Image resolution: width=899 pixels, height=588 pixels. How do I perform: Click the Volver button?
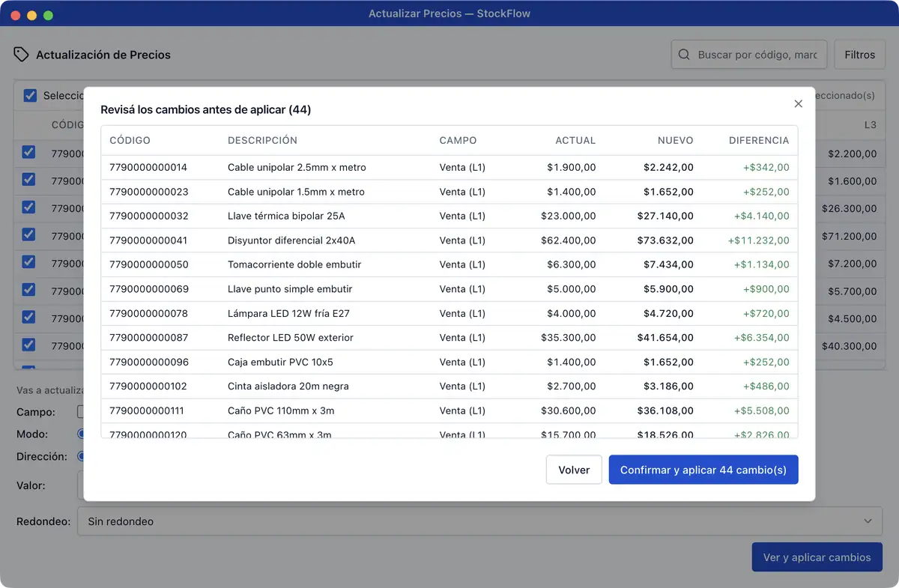[574, 470]
